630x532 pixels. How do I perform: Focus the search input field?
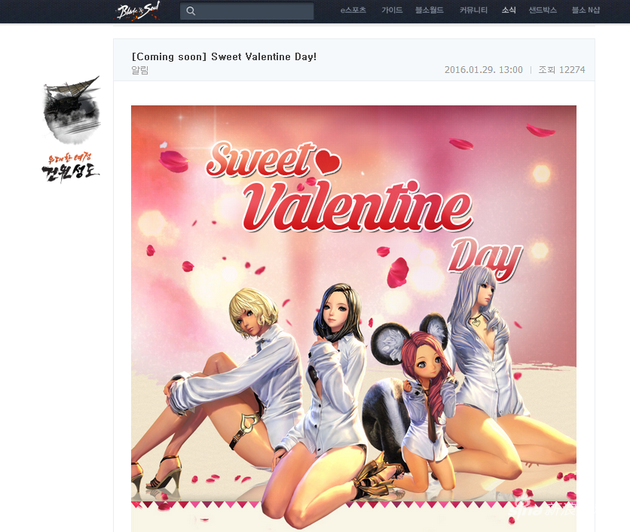(x=247, y=11)
